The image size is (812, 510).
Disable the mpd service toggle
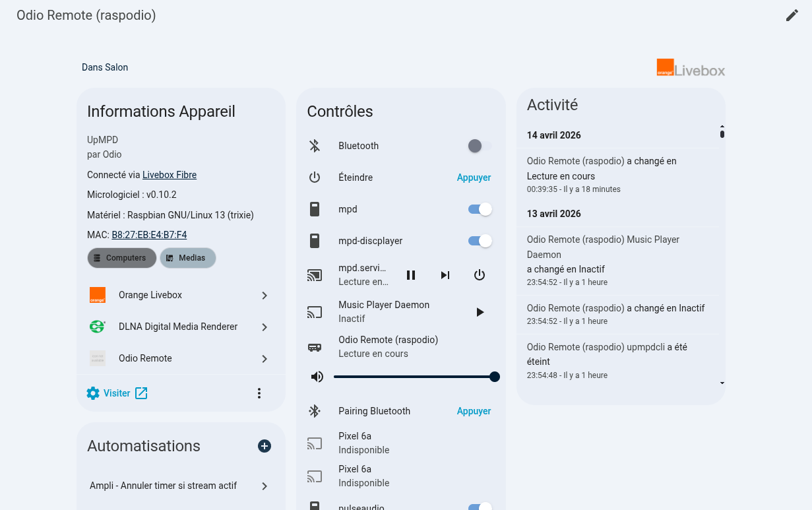(x=479, y=209)
